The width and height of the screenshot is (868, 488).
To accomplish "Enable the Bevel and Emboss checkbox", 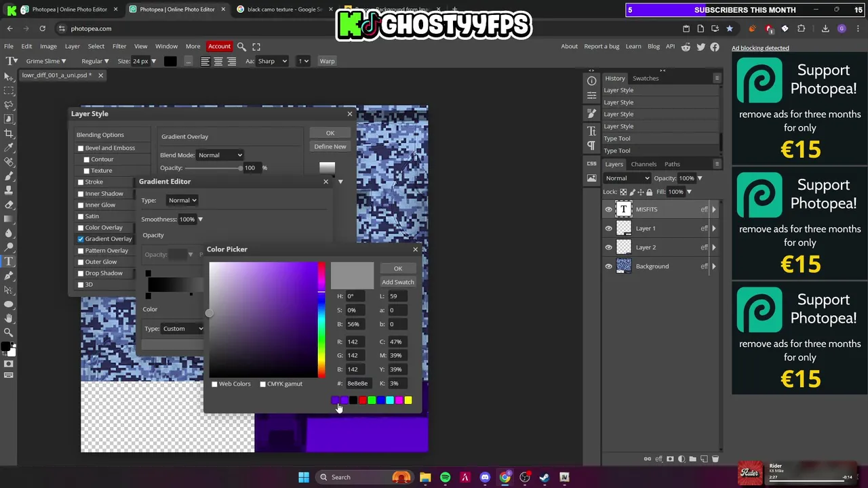I will tap(81, 148).
